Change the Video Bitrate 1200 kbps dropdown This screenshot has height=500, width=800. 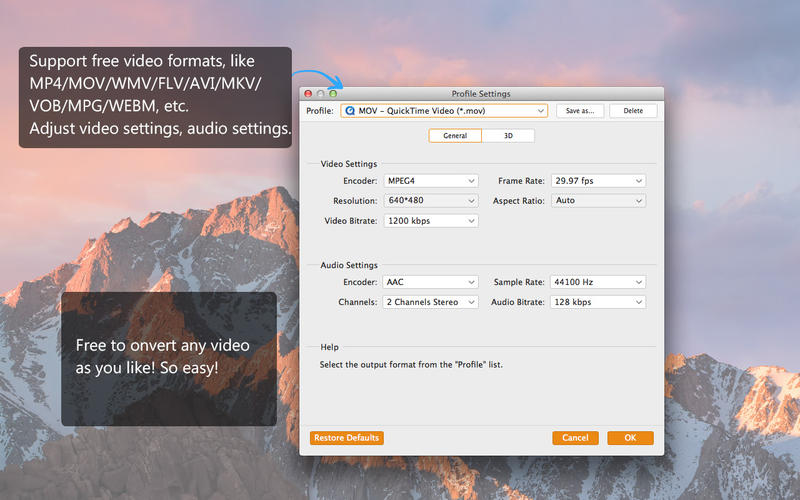431,221
